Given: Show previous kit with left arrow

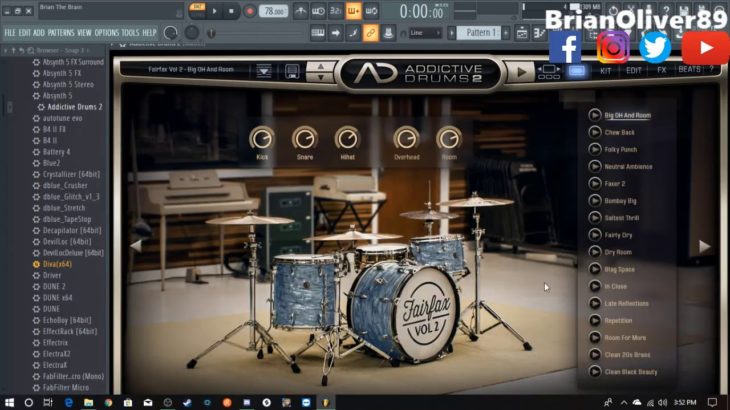Looking at the screenshot, I should click(x=136, y=245).
